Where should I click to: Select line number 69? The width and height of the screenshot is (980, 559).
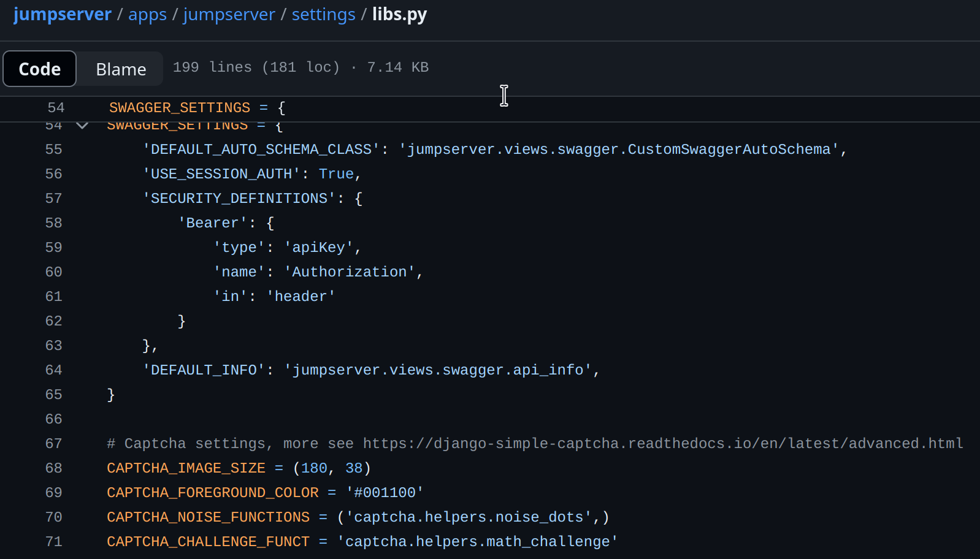pos(54,493)
